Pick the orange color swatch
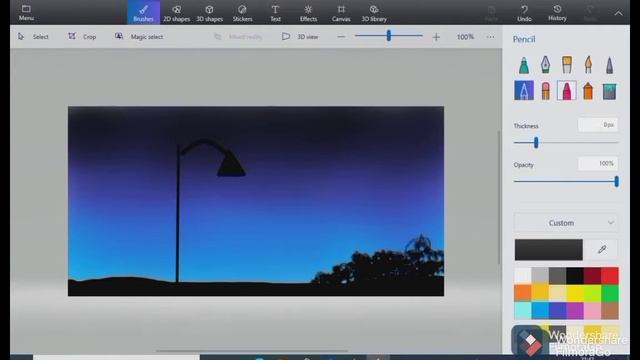The image size is (640, 360). 522,293
